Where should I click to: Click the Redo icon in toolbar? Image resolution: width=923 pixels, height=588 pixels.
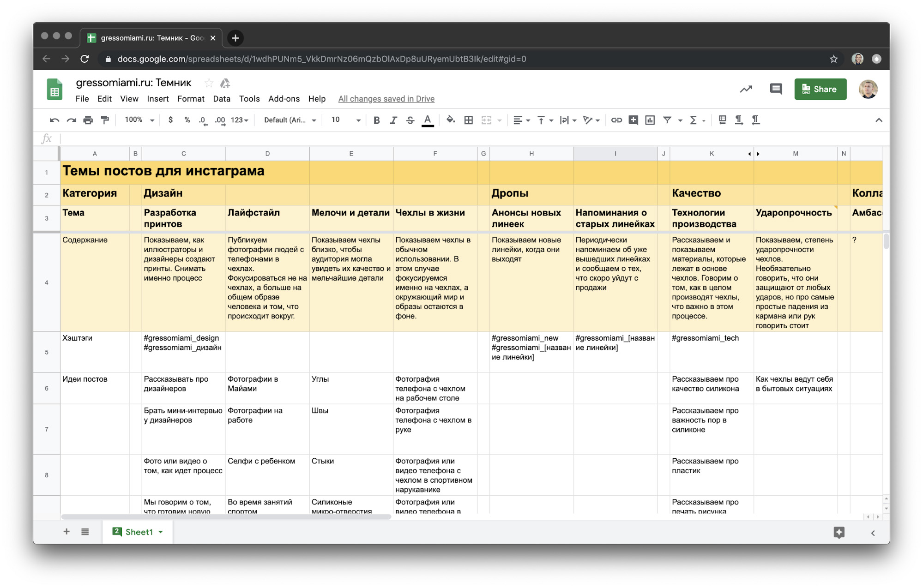71,120
